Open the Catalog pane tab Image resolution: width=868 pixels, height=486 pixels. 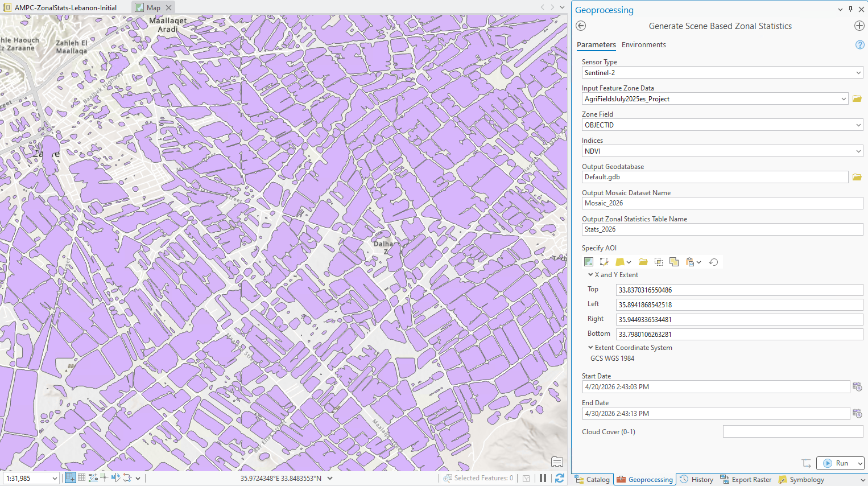click(x=593, y=480)
